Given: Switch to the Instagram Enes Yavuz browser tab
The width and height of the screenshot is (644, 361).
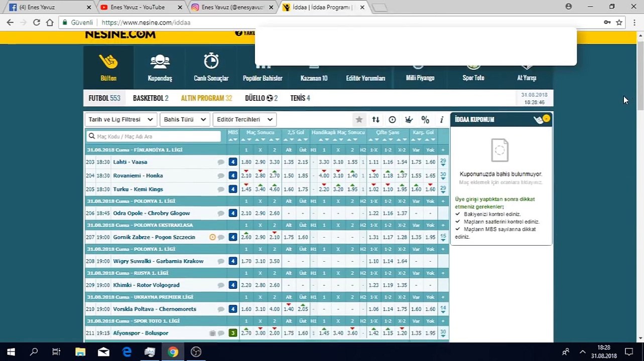Looking at the screenshot, I should tap(232, 7).
